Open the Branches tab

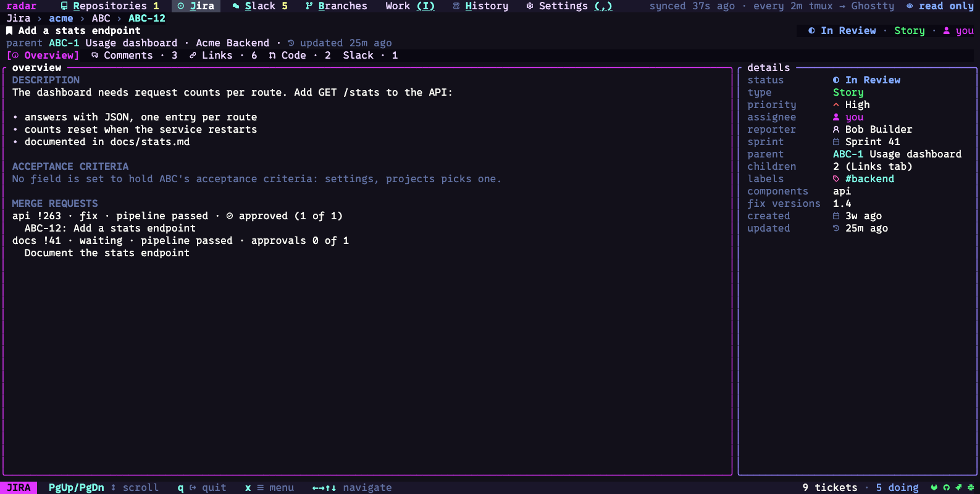pyautogui.click(x=336, y=6)
